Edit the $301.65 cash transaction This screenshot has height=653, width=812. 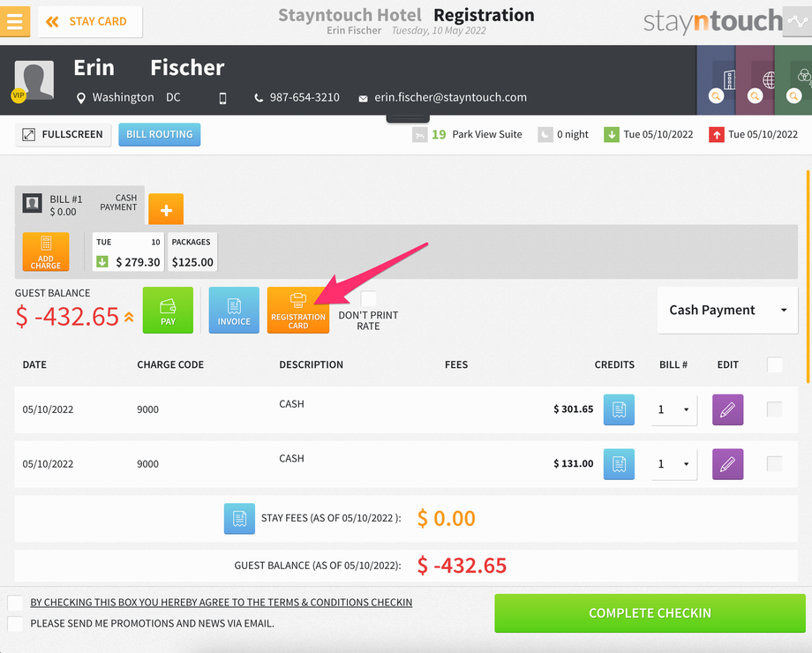pos(727,409)
